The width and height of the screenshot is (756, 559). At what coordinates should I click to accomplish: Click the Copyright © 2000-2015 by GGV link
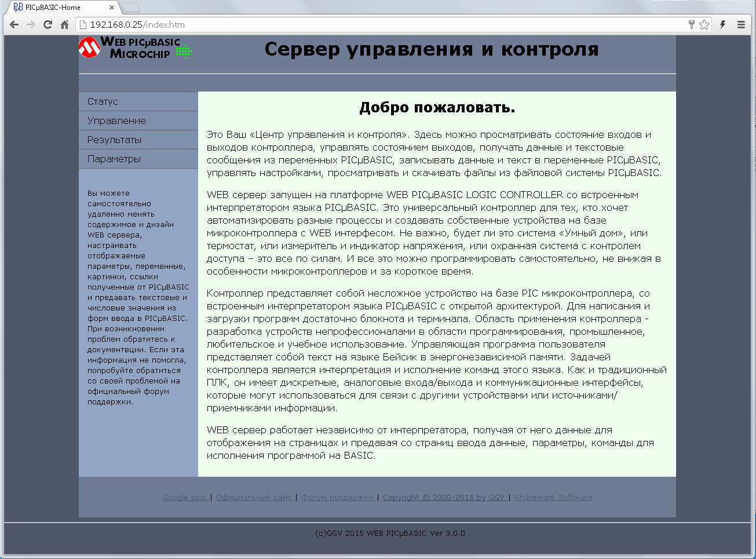(x=444, y=498)
